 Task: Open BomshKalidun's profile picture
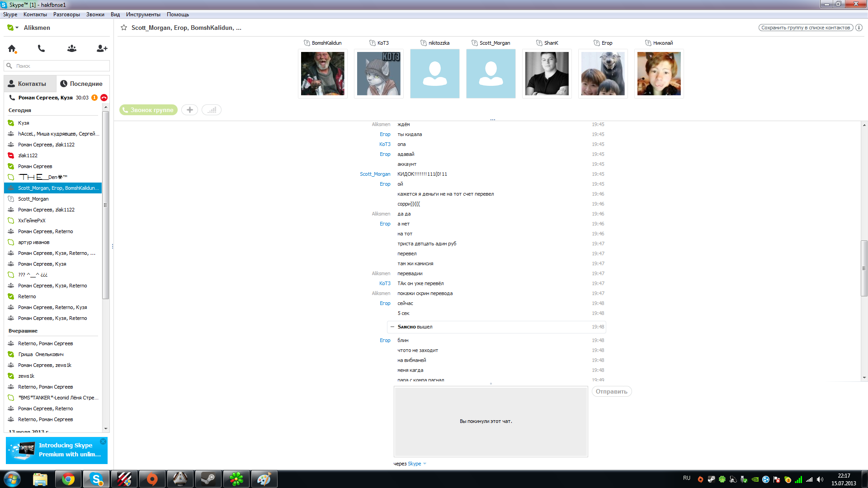click(x=323, y=74)
